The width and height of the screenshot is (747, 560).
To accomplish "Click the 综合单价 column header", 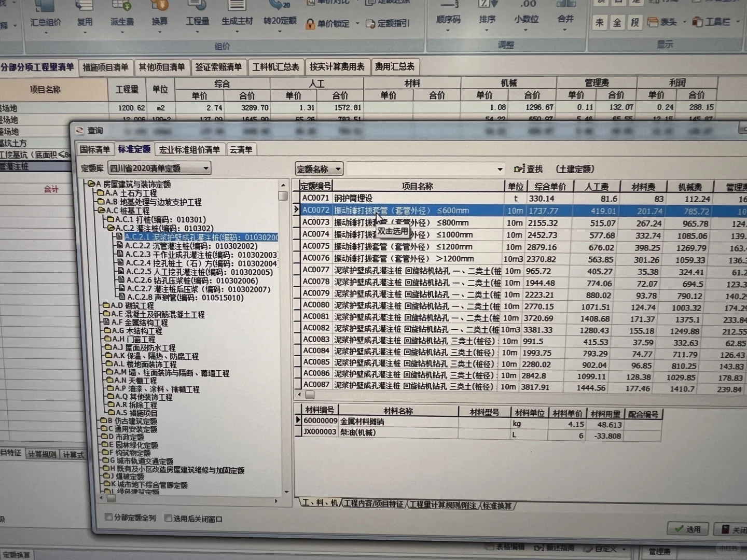I will 550,186.
